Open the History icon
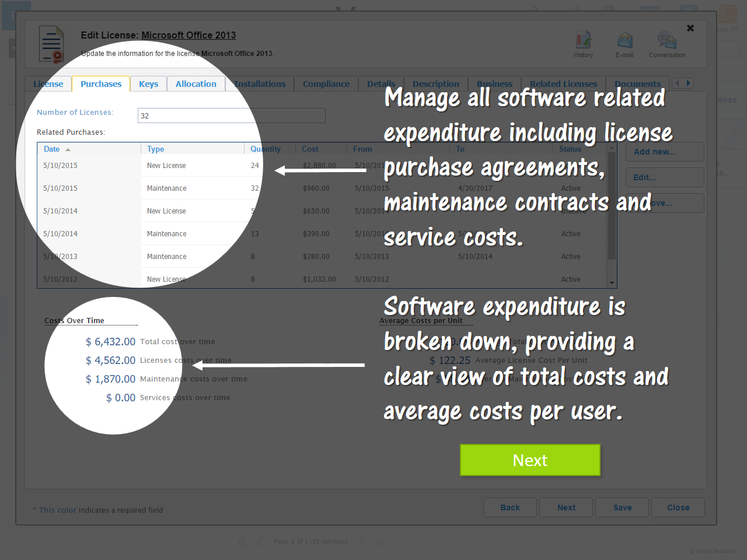Viewport: 747px width, 560px height. (x=583, y=40)
